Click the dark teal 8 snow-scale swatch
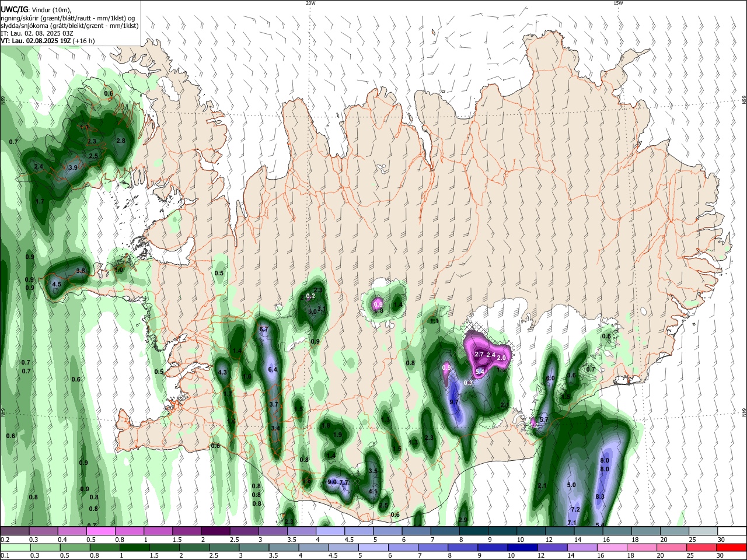The height and width of the screenshot is (560, 747). 474,531
